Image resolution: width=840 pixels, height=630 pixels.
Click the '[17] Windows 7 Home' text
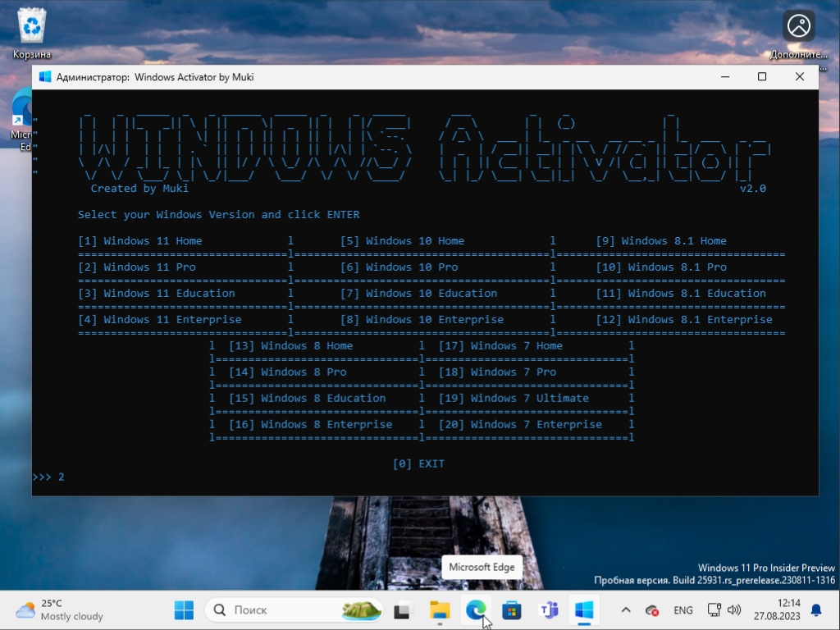point(501,346)
